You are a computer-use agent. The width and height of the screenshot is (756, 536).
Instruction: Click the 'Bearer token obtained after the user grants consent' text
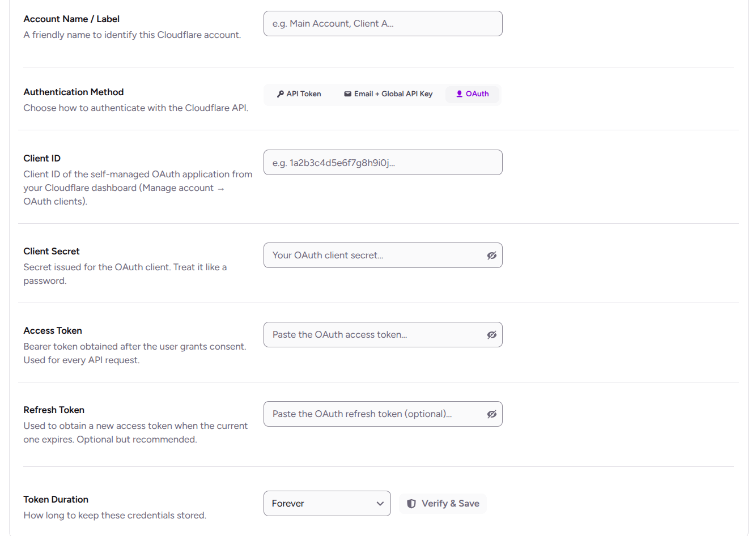(135, 354)
